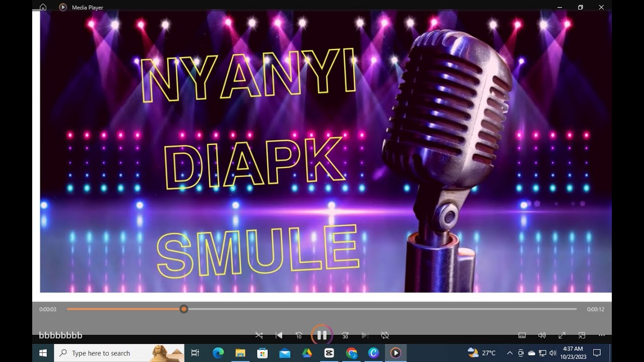Viewport: 644px width, 362px height.
Task: Pause the video playback
Action: coord(322,335)
